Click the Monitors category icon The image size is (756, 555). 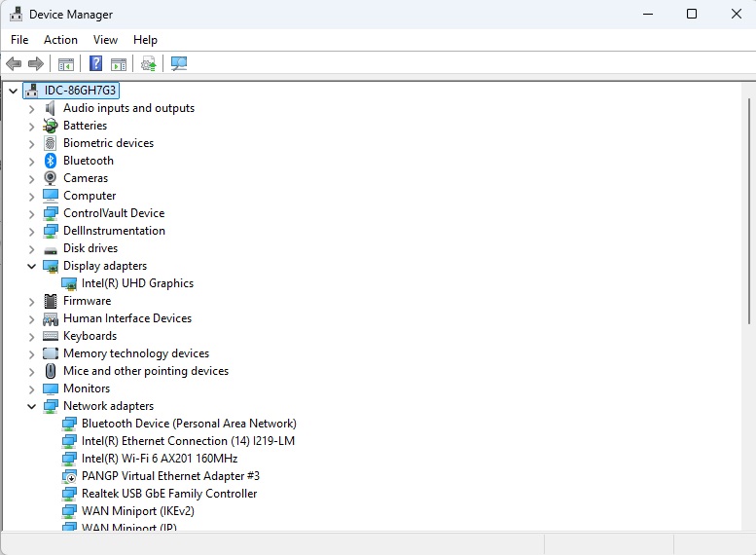51,388
